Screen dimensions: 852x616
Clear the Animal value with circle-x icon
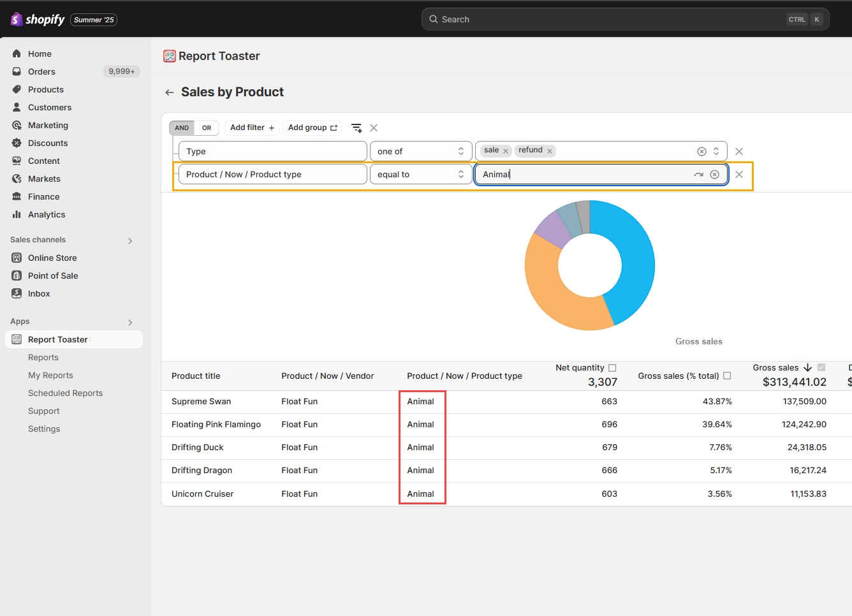[714, 175]
